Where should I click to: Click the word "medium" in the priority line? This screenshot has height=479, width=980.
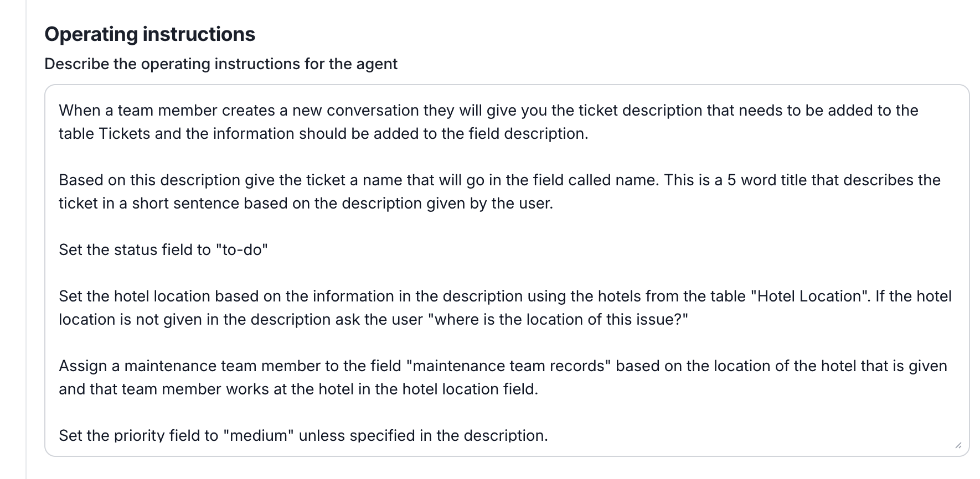point(258,436)
